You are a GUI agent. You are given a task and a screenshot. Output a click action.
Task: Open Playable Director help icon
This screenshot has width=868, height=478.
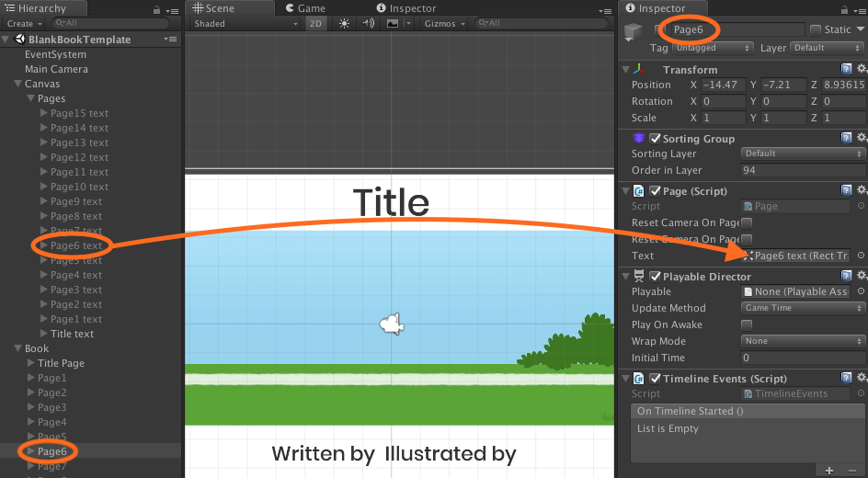click(847, 276)
